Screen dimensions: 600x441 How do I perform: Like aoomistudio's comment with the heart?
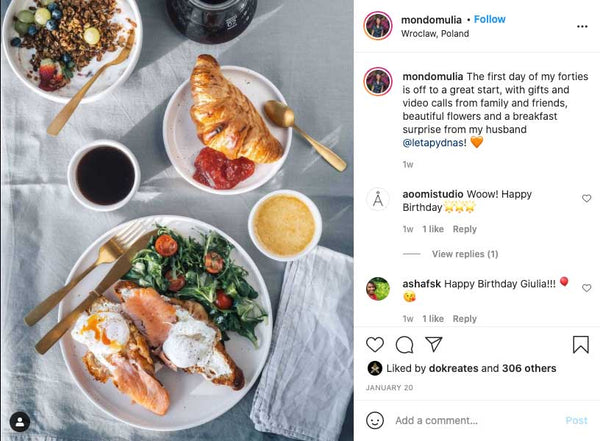[586, 198]
